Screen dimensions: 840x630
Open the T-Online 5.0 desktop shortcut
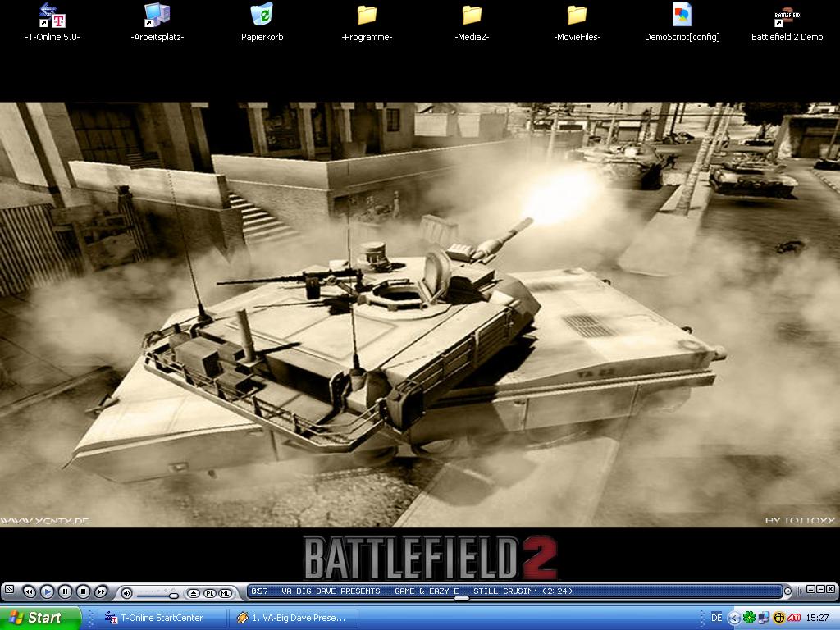coord(52,23)
